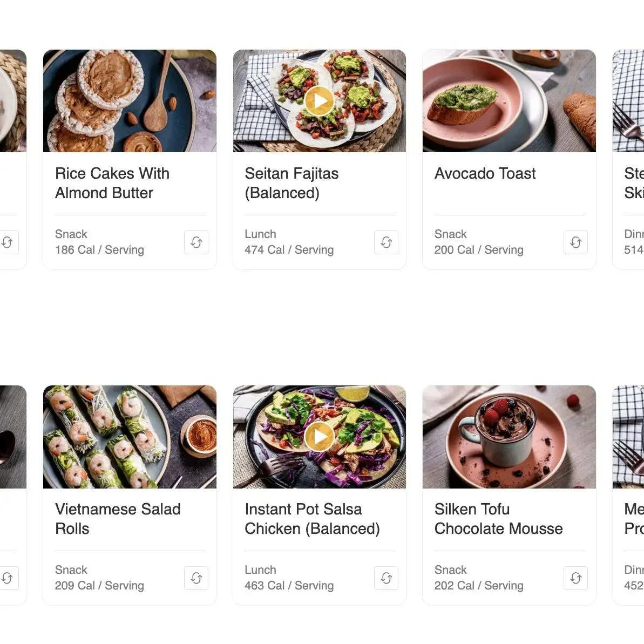Click the Avocado Toast title

pyautogui.click(x=485, y=174)
